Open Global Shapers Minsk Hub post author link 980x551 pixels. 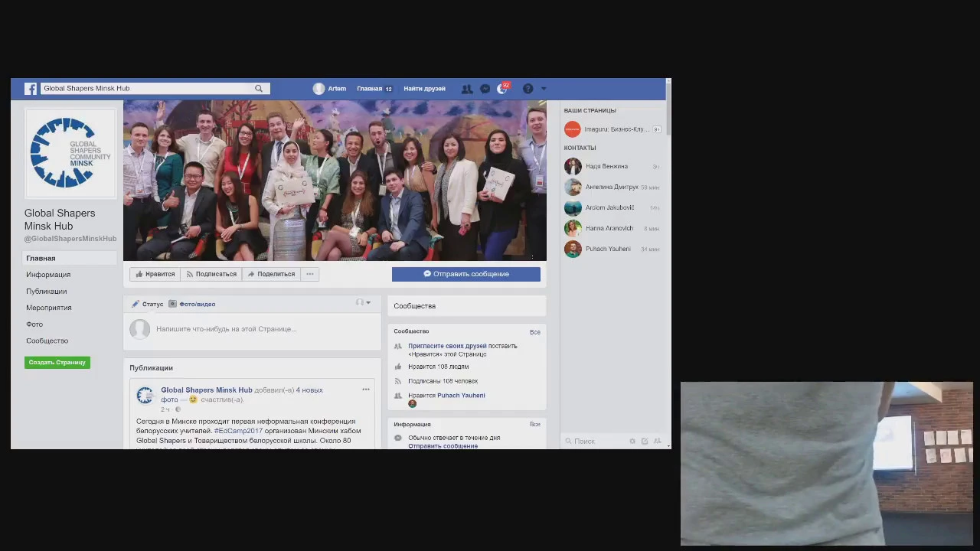point(207,390)
